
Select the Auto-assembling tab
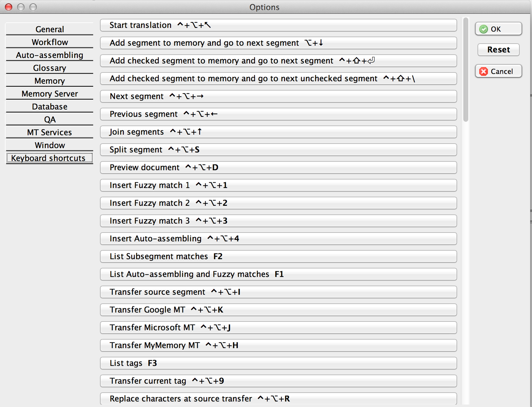50,55
